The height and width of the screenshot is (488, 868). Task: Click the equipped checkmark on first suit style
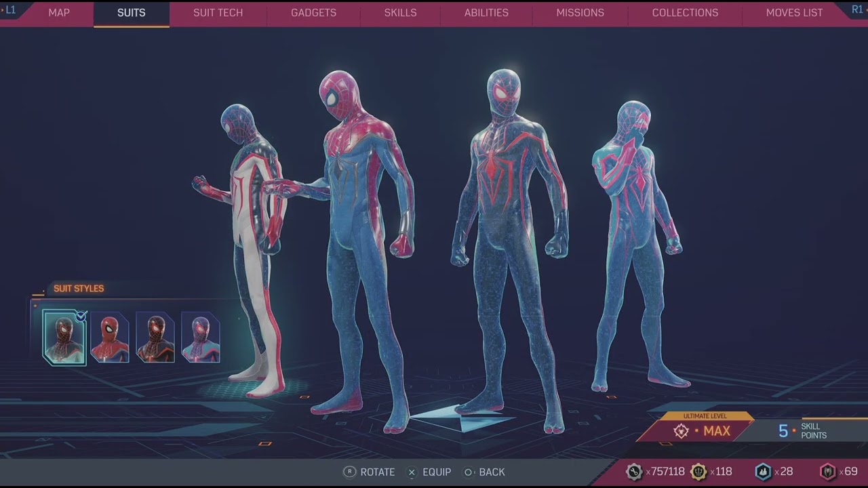coord(81,315)
